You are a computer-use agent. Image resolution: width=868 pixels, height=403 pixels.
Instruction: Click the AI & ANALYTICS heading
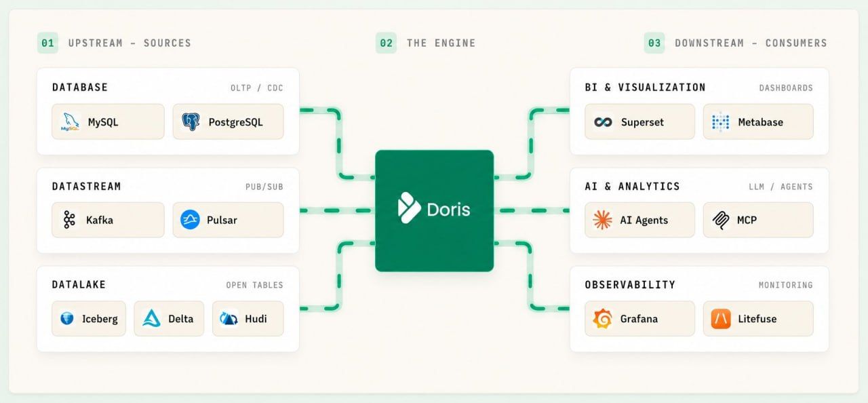point(632,186)
